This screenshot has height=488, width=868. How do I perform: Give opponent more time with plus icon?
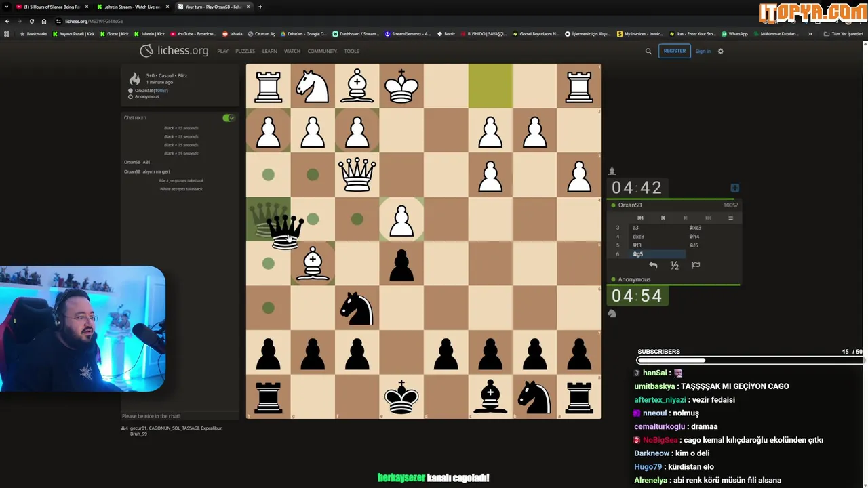[734, 188]
